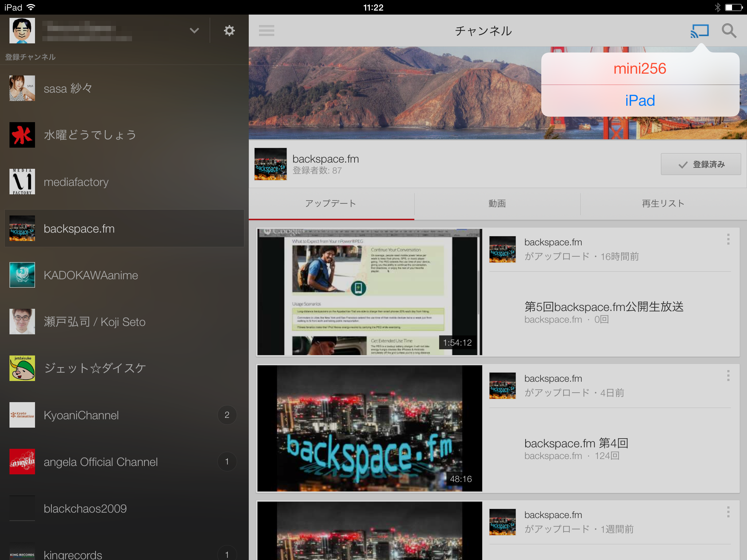Open options menu for 第4回 video
Screen dimensions: 747x560
click(728, 376)
